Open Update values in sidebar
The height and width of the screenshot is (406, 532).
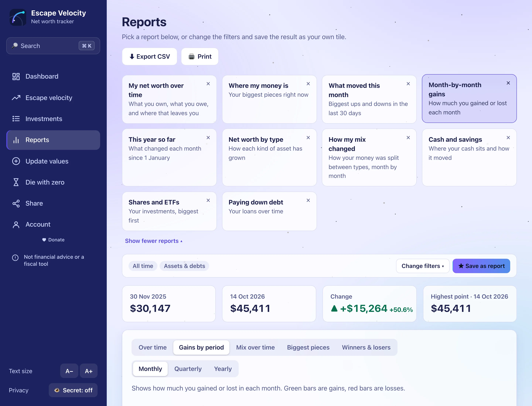53,161
